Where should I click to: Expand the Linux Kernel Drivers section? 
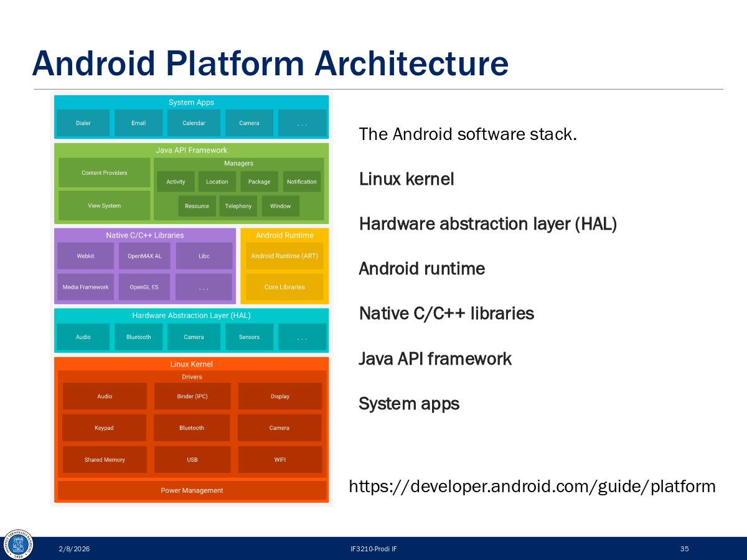tap(192, 376)
